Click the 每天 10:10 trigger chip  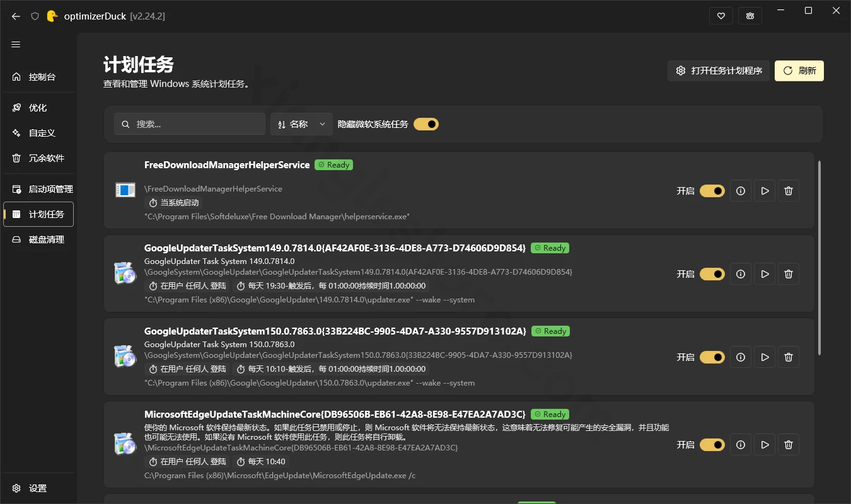pos(331,369)
